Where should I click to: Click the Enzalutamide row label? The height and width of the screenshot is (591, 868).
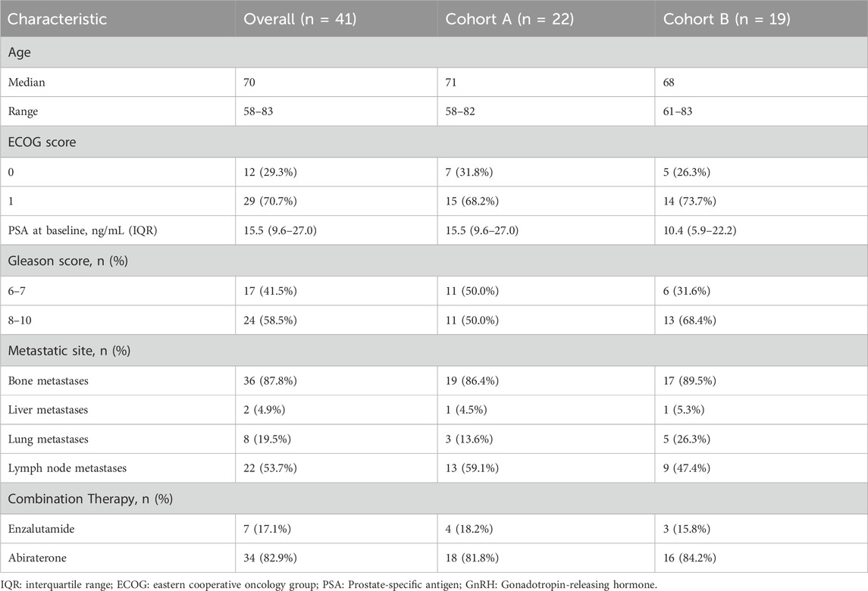[x=41, y=529]
